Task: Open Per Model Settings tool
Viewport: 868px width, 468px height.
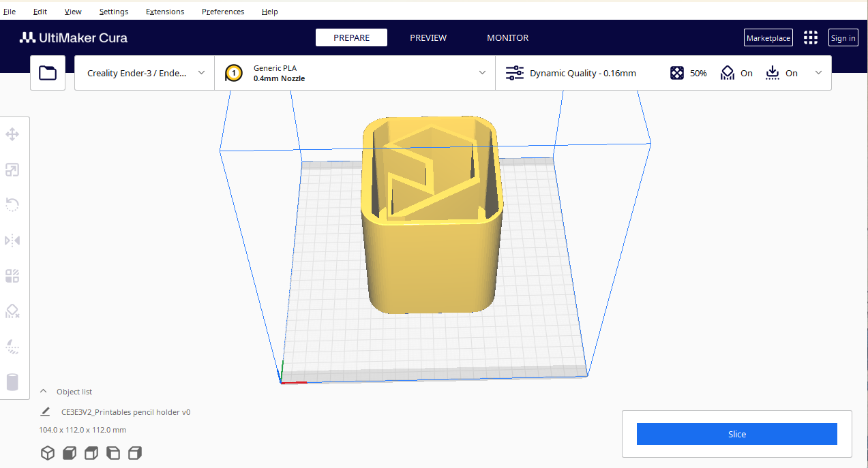Action: [x=12, y=276]
